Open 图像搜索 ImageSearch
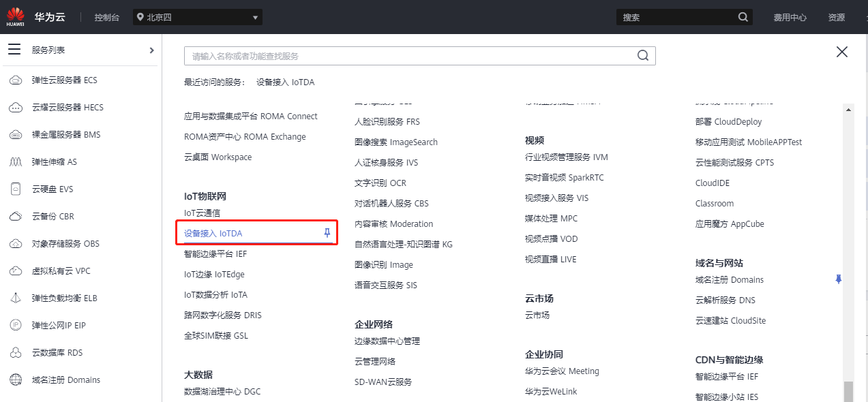This screenshot has height=402, width=868. pos(396,142)
